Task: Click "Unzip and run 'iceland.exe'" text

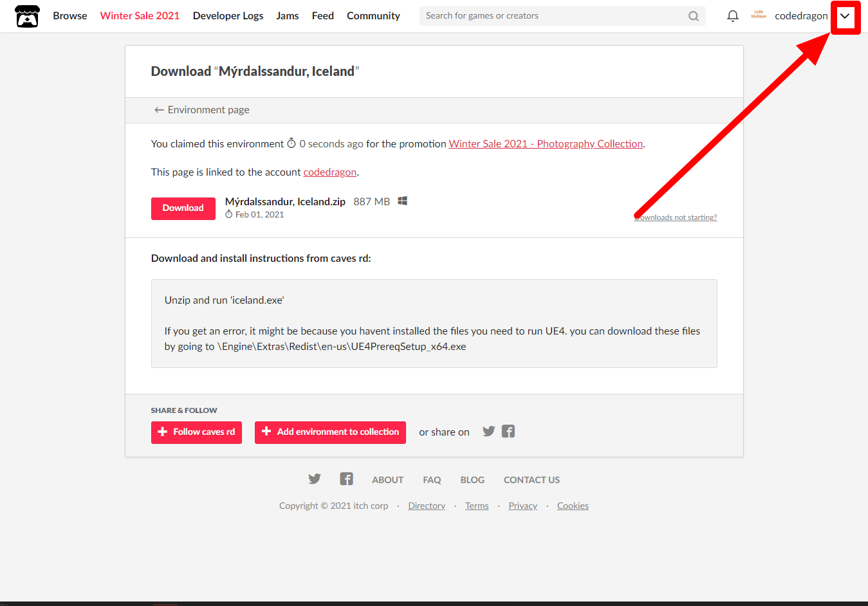Action: pos(224,300)
